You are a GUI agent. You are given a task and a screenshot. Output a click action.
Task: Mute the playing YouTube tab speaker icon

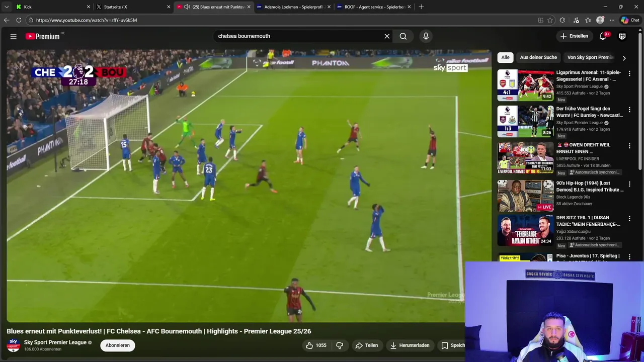(x=187, y=7)
